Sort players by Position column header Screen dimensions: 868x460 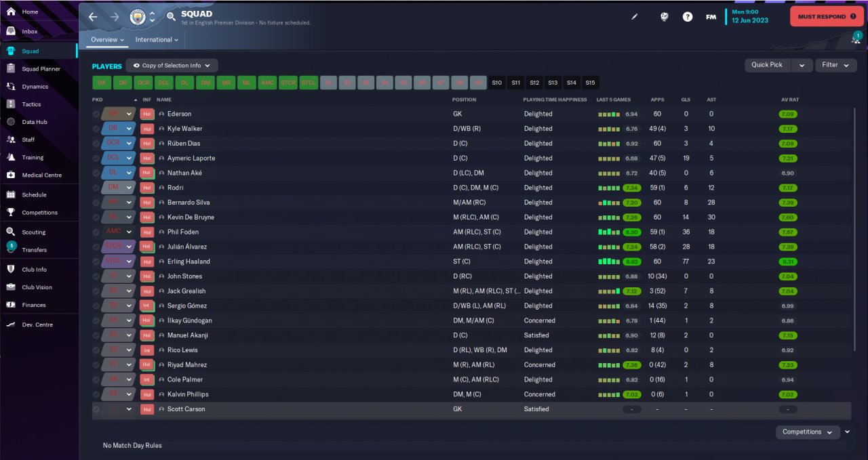pos(465,100)
